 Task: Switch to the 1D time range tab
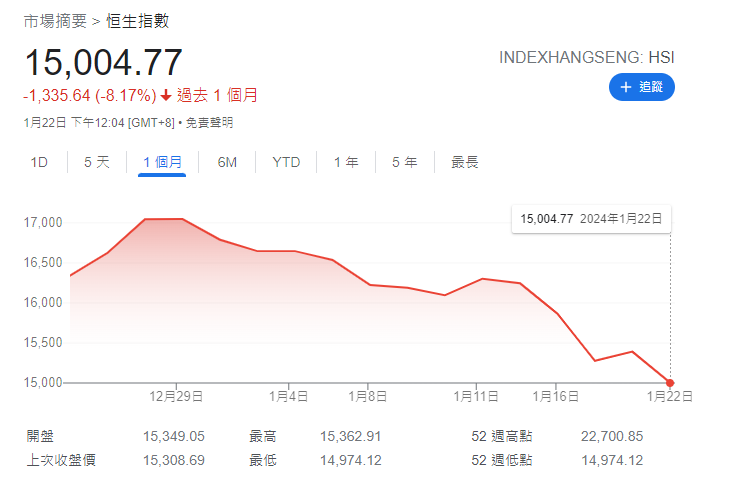[x=39, y=162]
